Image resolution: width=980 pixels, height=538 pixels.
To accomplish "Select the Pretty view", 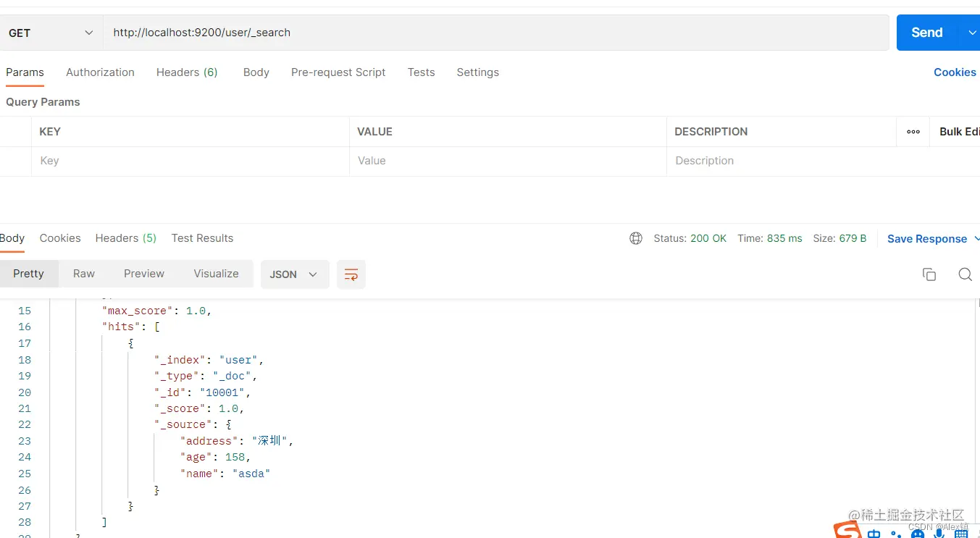I will click(x=29, y=274).
